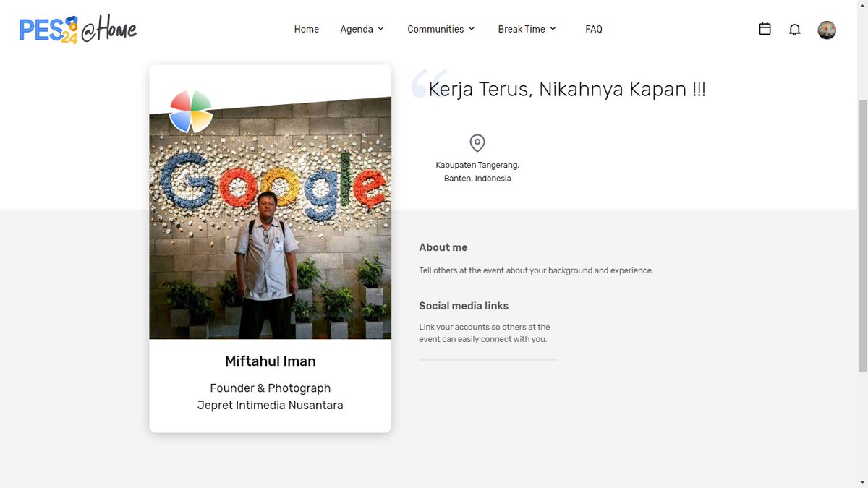Click the "Link your accounts" description text
The height and width of the screenshot is (488, 868).
[x=485, y=333]
